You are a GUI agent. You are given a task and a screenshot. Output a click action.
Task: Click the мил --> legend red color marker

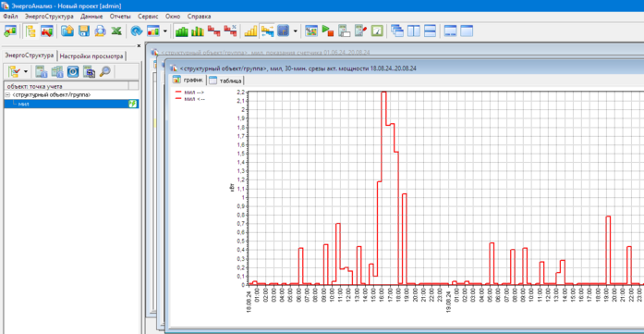click(178, 93)
